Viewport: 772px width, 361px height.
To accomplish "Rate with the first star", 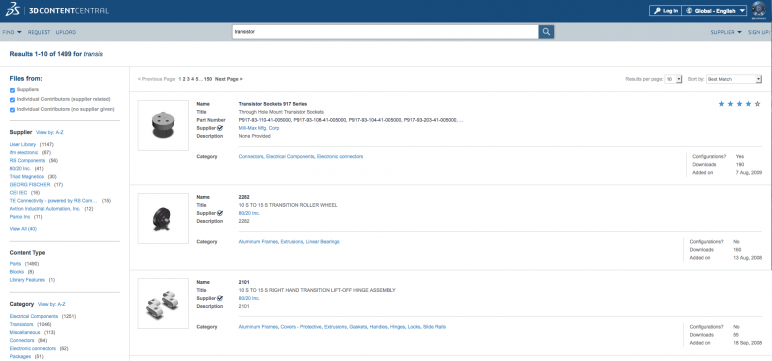I will 722,104.
